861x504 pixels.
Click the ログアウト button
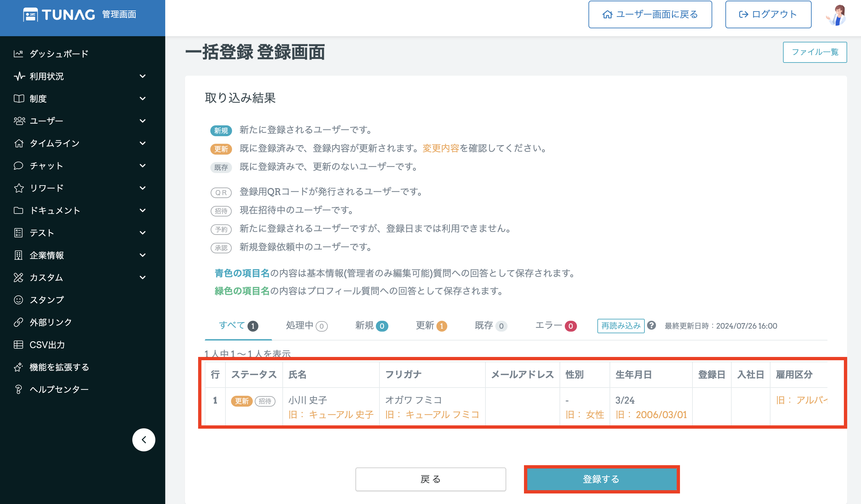768,14
